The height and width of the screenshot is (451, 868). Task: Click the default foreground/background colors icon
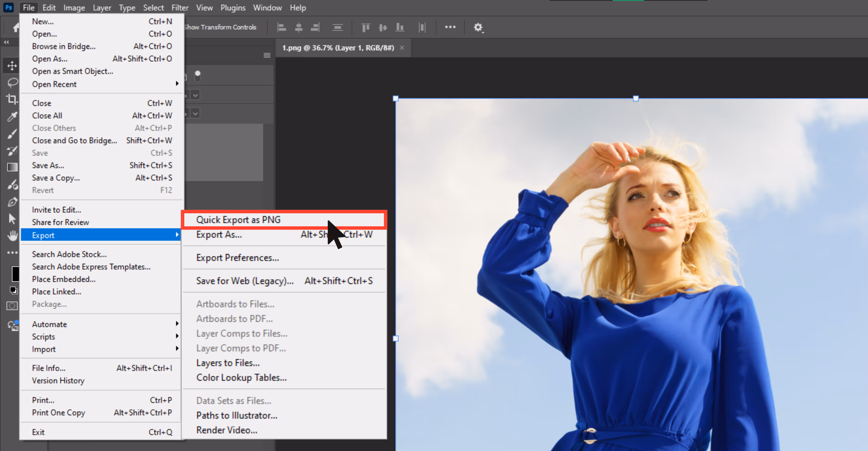(x=13, y=290)
